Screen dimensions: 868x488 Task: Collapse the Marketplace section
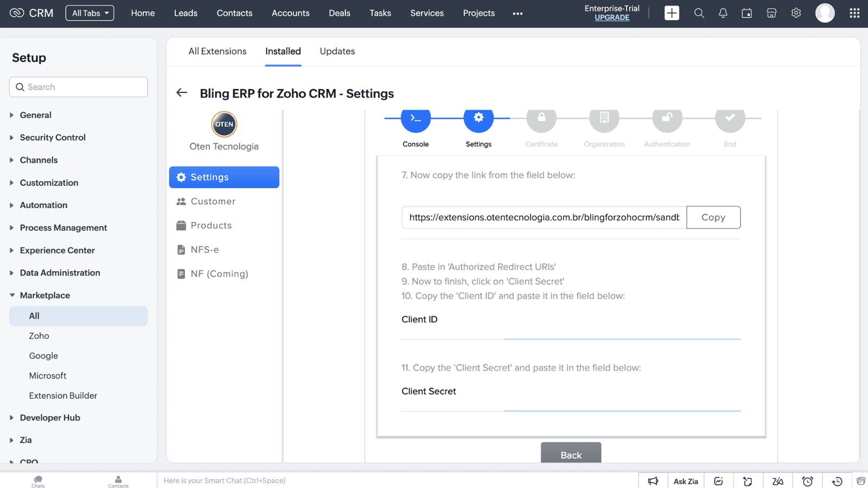(x=44, y=296)
